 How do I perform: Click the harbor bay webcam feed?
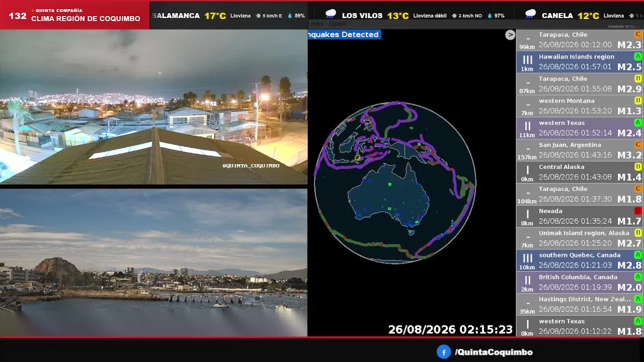[x=153, y=262]
